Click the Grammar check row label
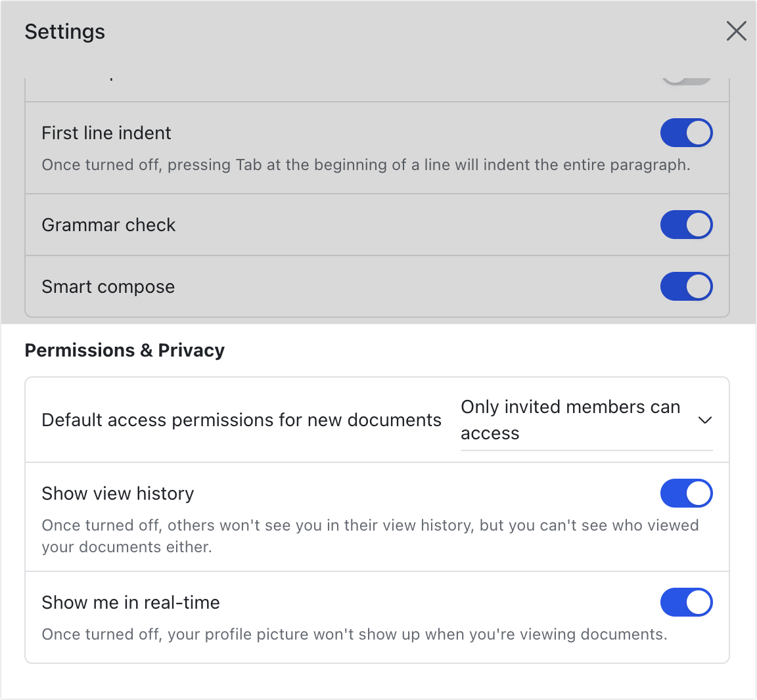This screenshot has height=700, width=757. click(x=108, y=225)
